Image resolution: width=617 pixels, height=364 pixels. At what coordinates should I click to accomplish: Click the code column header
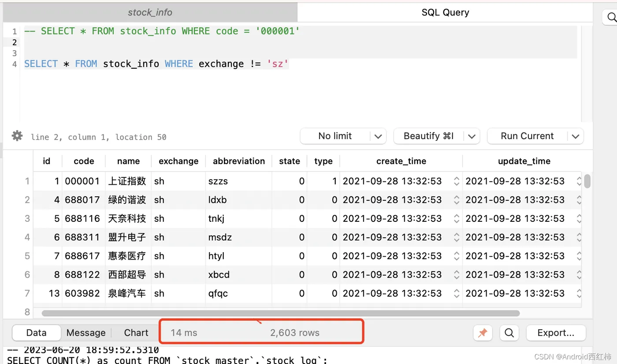click(84, 161)
